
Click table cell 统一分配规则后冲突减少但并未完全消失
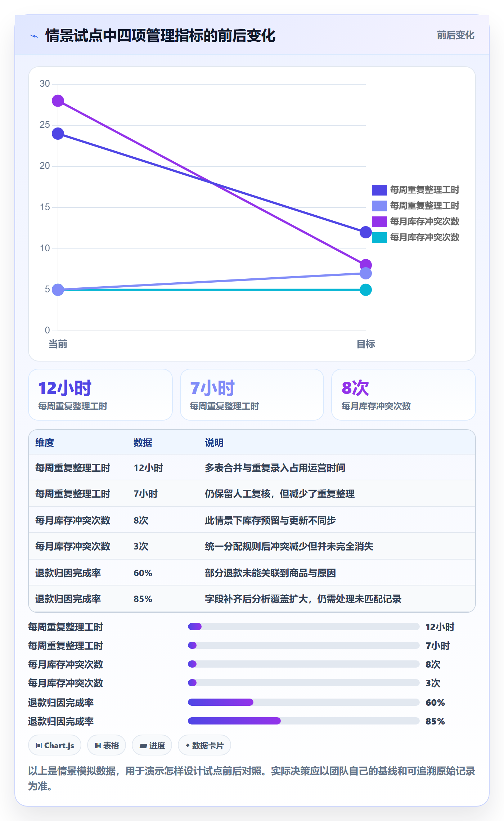click(x=289, y=546)
